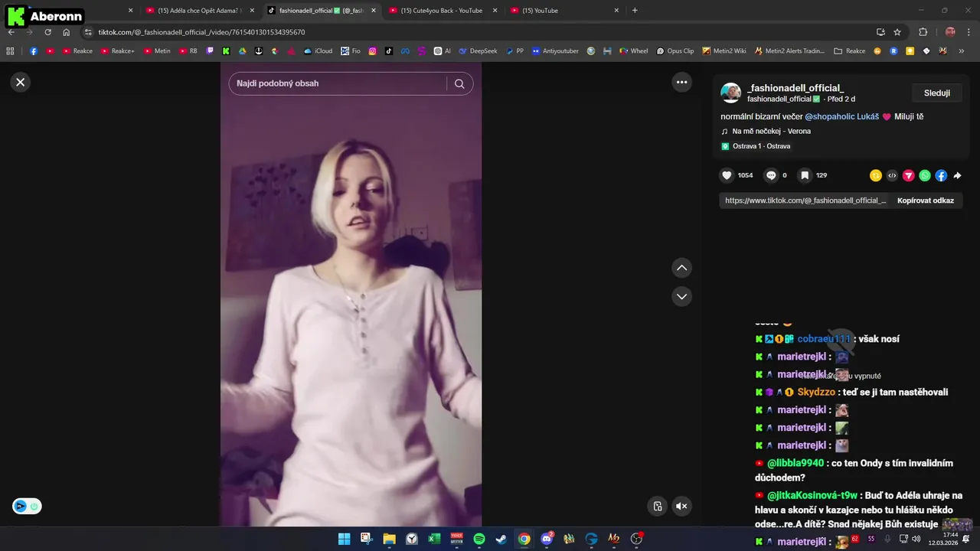Click the cobraeu111 username in chat
This screenshot has height=551, width=980.
point(824,339)
